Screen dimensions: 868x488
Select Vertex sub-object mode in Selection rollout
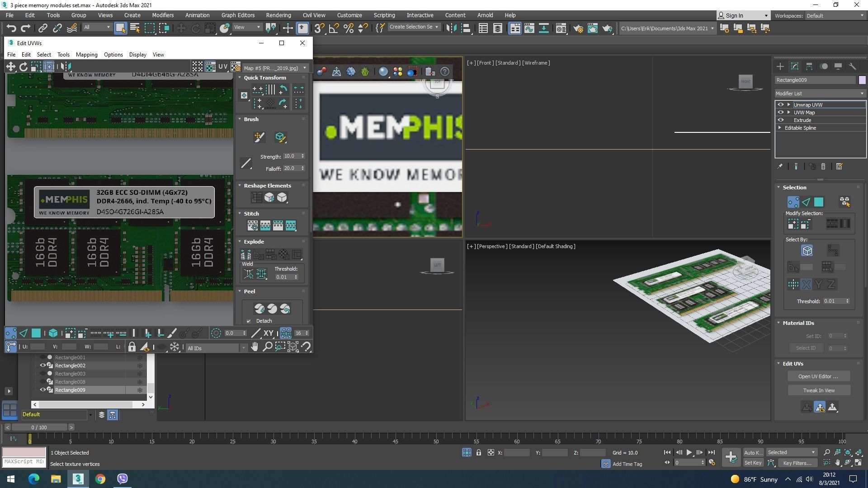coord(793,202)
